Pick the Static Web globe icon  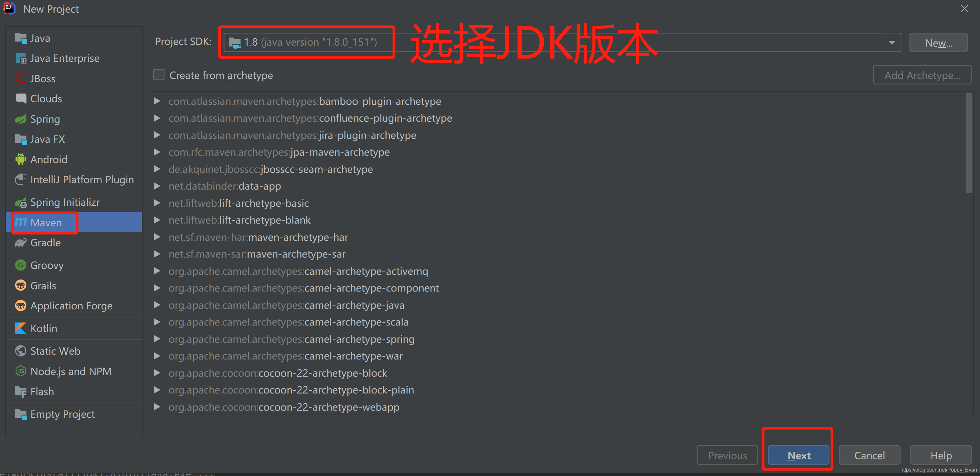point(20,351)
